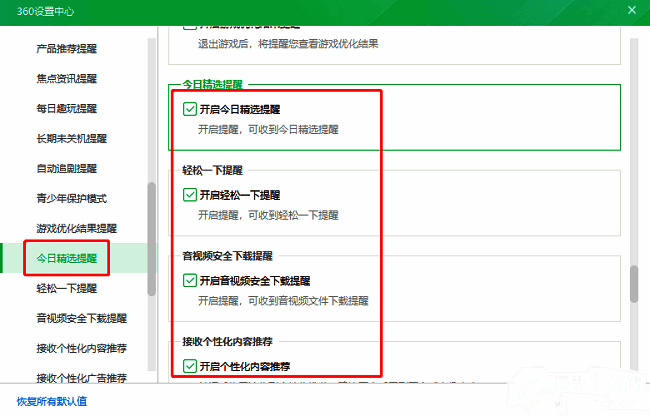Select 接收个性化广告推荐 sidebar entry
The image size is (650, 416).
point(82,378)
